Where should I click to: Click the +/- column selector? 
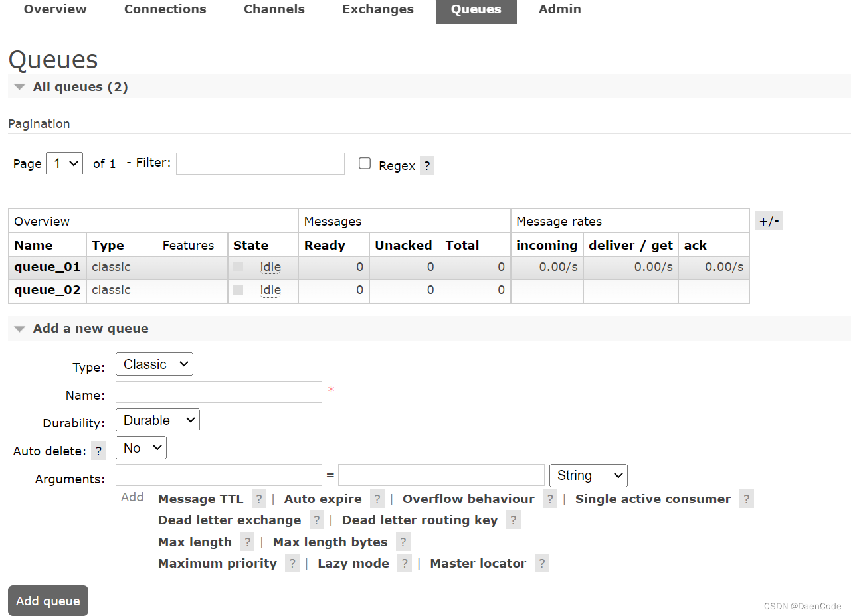(x=769, y=220)
